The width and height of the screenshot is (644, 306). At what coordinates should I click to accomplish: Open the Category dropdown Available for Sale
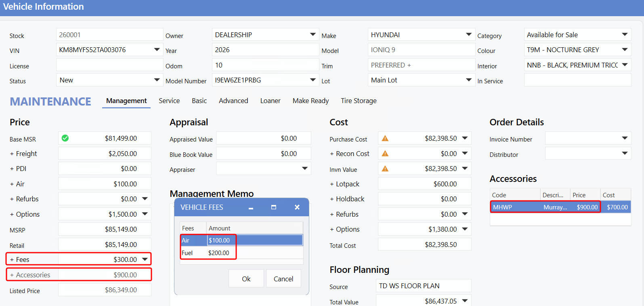click(x=625, y=35)
